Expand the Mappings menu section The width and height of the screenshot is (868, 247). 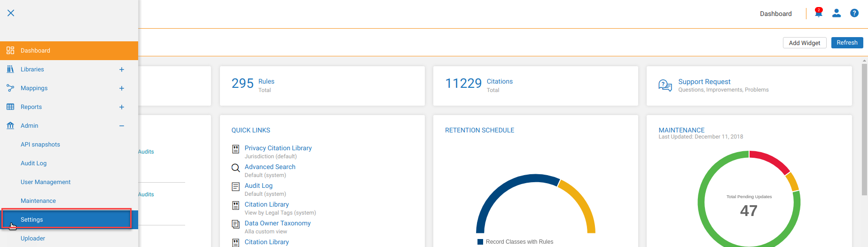click(x=122, y=88)
